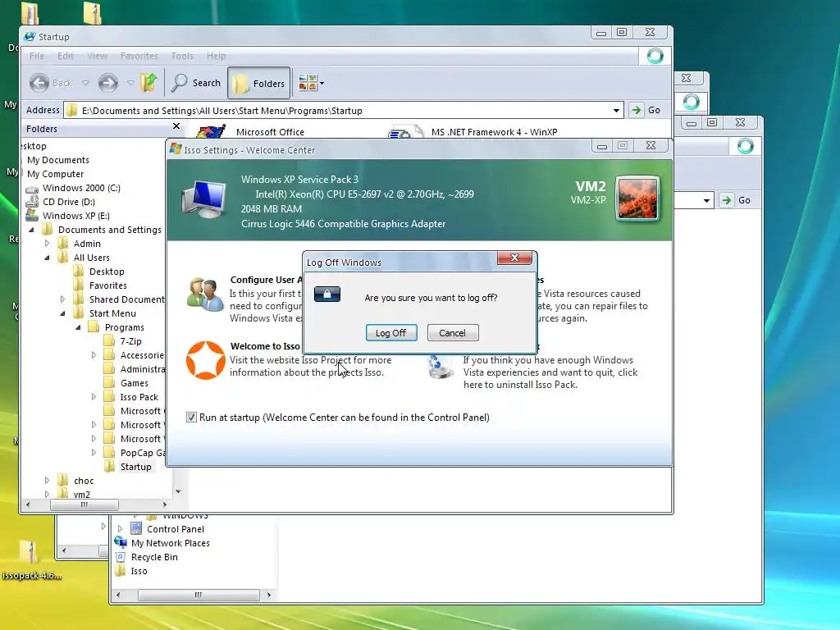
Task: Click the address path input field
Action: 343,111
